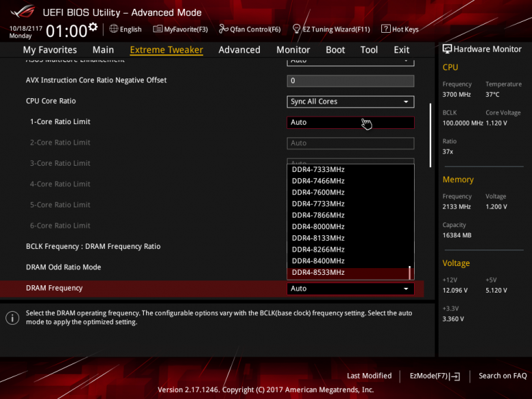Image resolution: width=532 pixels, height=399 pixels.
Task: Select the DRAM Frequency row label
Action: click(55, 288)
